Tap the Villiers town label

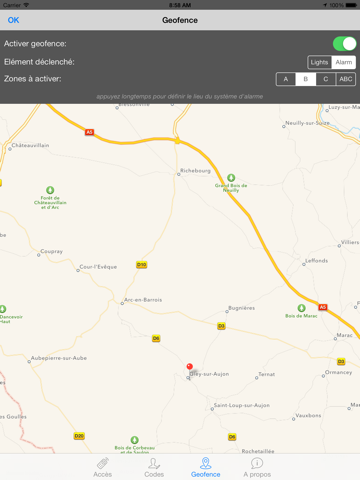point(350,242)
